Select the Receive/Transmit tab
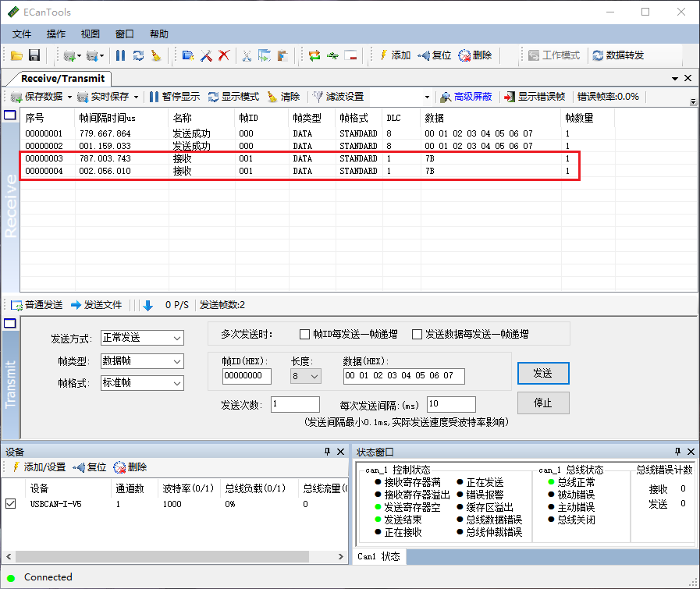The image size is (700, 589). tap(62, 79)
